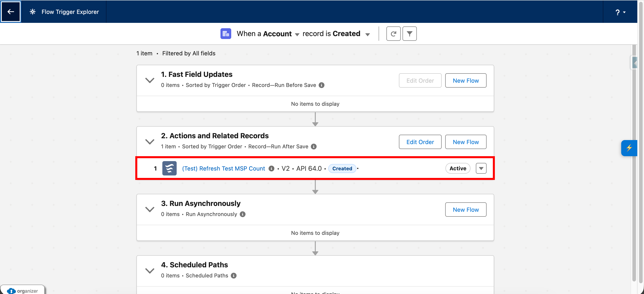Screen dimensions: 644x294
Task: Collapse the Fast Field Updates section
Action: 150,80
